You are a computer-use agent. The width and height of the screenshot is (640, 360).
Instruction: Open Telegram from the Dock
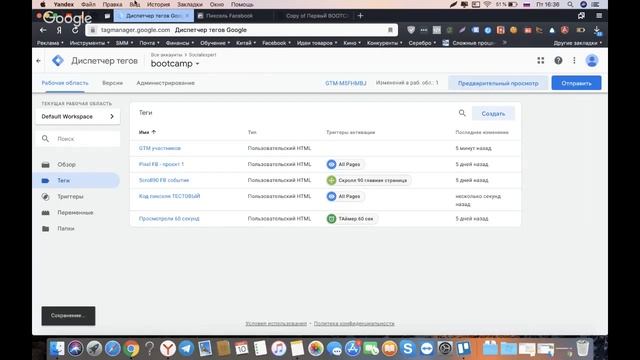click(187, 349)
